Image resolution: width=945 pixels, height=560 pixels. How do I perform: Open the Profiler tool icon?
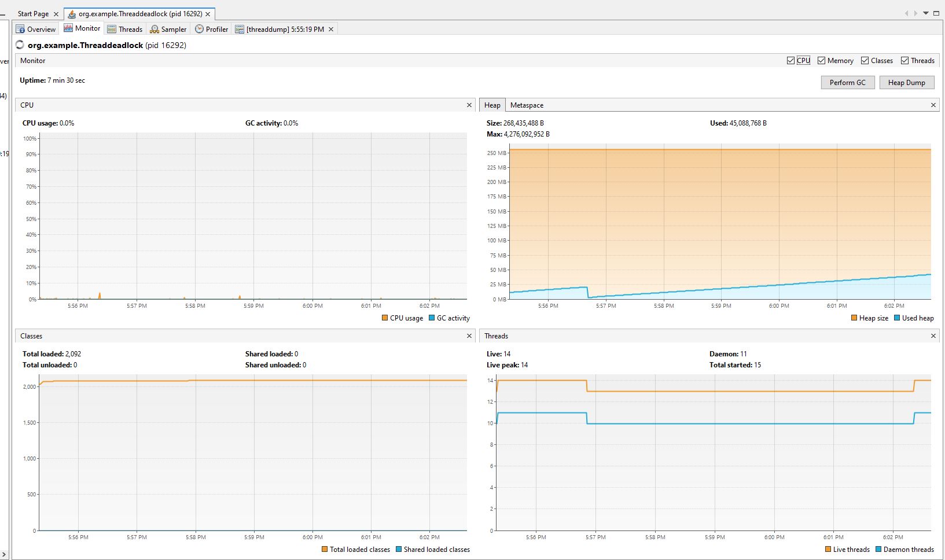198,28
